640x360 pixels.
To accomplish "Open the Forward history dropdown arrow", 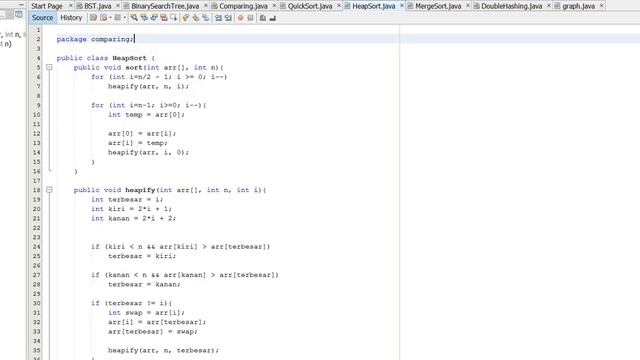I will [124, 18].
